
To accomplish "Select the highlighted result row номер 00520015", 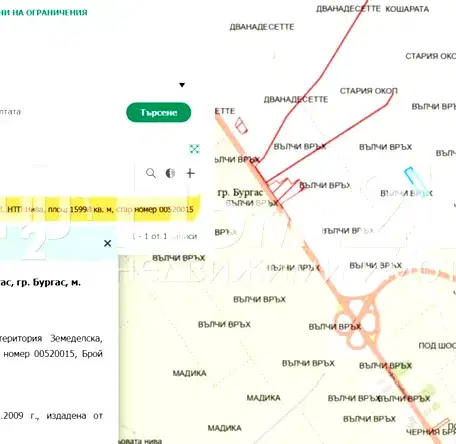I will 100,209.
